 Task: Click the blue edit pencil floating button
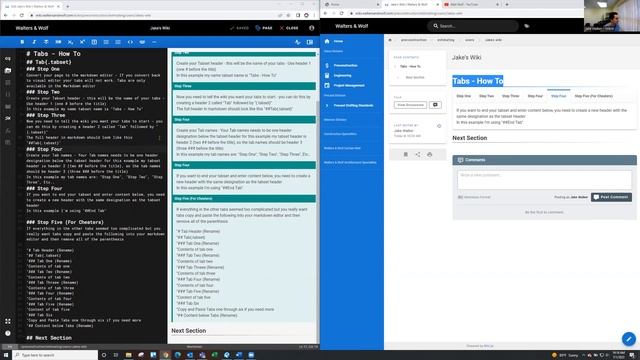629,339
